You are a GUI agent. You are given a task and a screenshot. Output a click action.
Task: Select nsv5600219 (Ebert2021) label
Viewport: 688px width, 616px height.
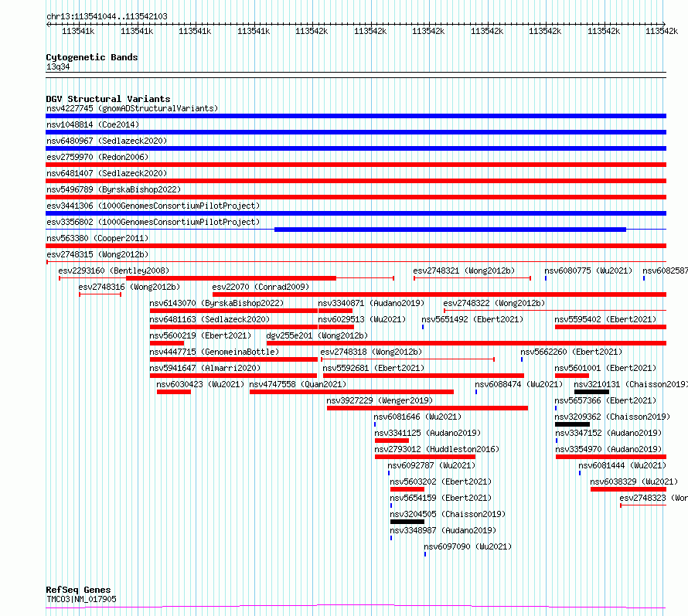(x=200, y=335)
